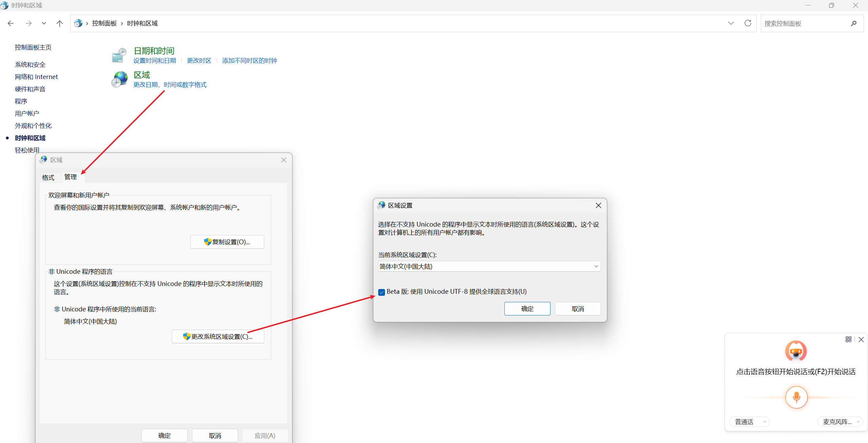Restore down the 时钟和区域 window
Screen dimensions: 868x443
[x=831, y=5]
